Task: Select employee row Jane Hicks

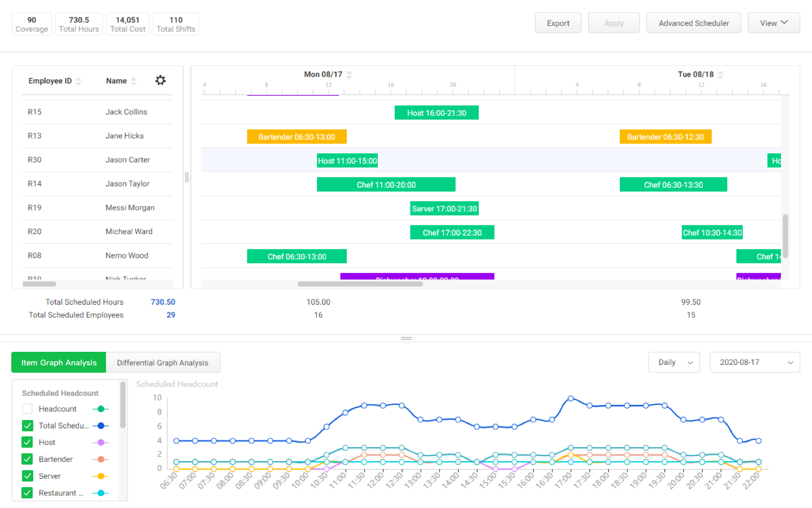Action: coord(97,136)
